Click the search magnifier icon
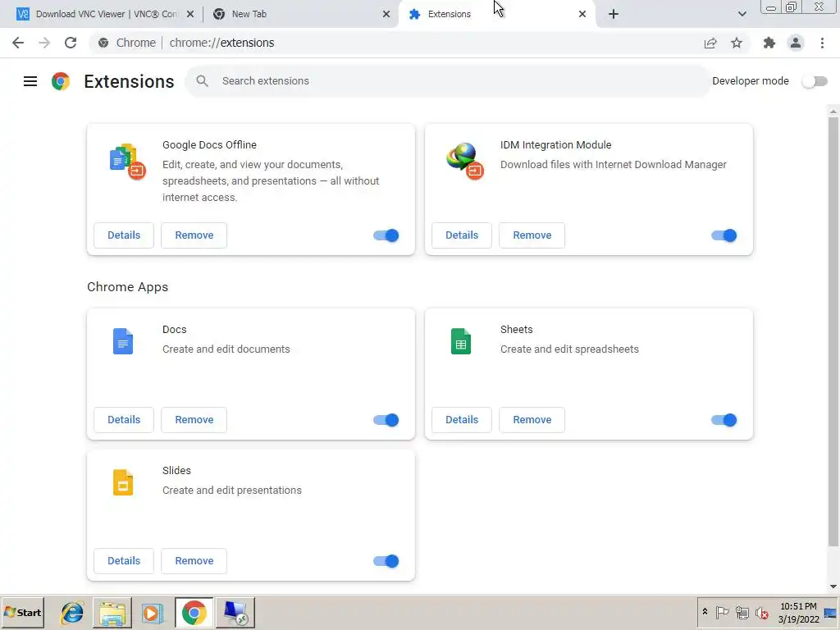The image size is (840, 630). [x=202, y=81]
